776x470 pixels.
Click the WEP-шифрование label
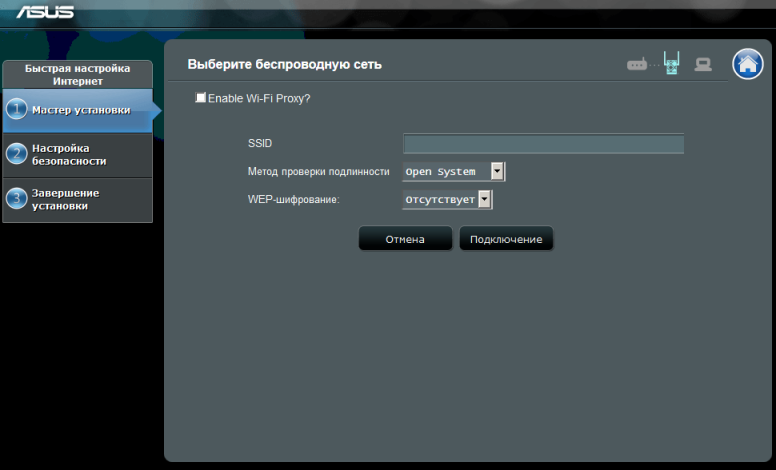click(x=293, y=200)
